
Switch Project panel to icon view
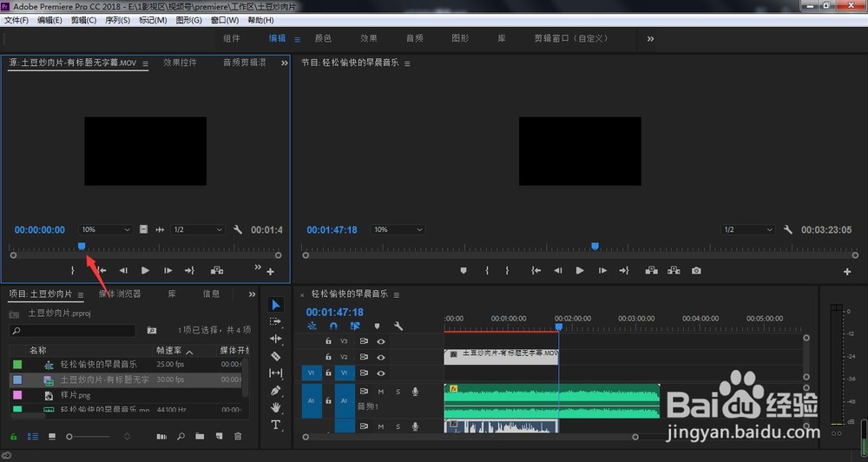[52, 437]
